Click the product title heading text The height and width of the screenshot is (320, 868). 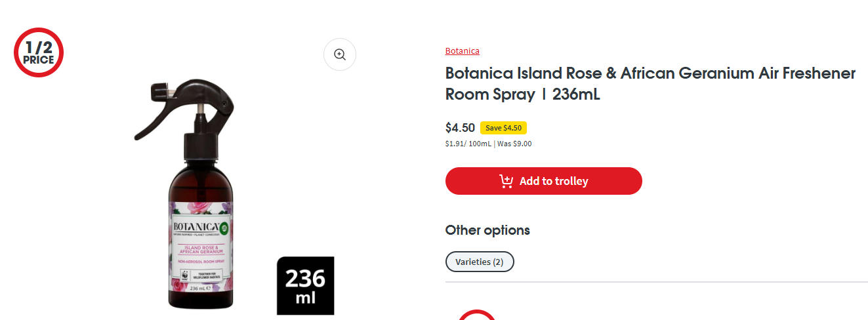(650, 83)
